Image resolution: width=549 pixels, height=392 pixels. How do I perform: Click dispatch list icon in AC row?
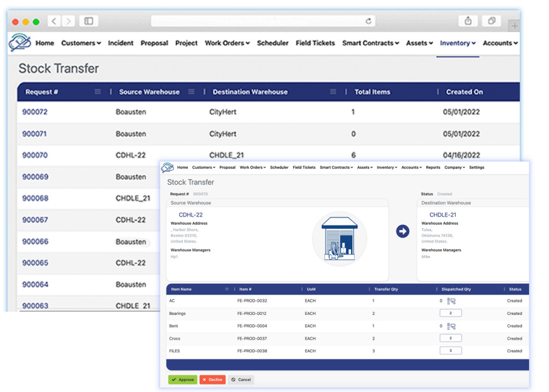[451, 300]
